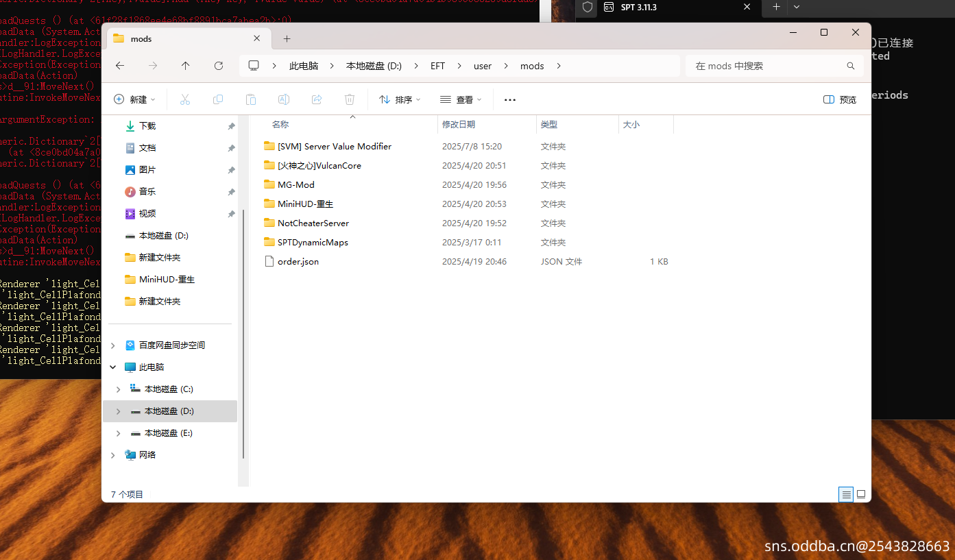The width and height of the screenshot is (955, 560).
Task: Switch to large icons view in status bar
Action: pos(861,494)
